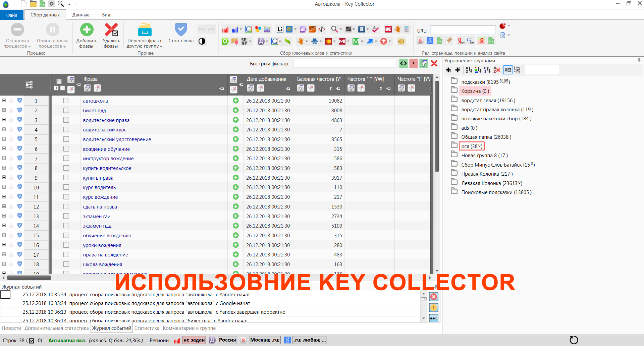
Task: Tick the checkbox for экзамен гаи
Action: [x=66, y=216]
